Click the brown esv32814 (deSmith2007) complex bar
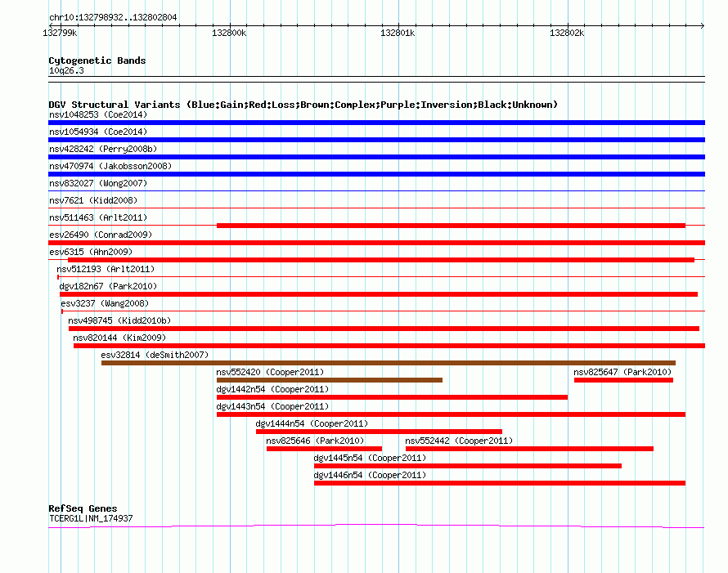The height and width of the screenshot is (573, 728). (389, 363)
